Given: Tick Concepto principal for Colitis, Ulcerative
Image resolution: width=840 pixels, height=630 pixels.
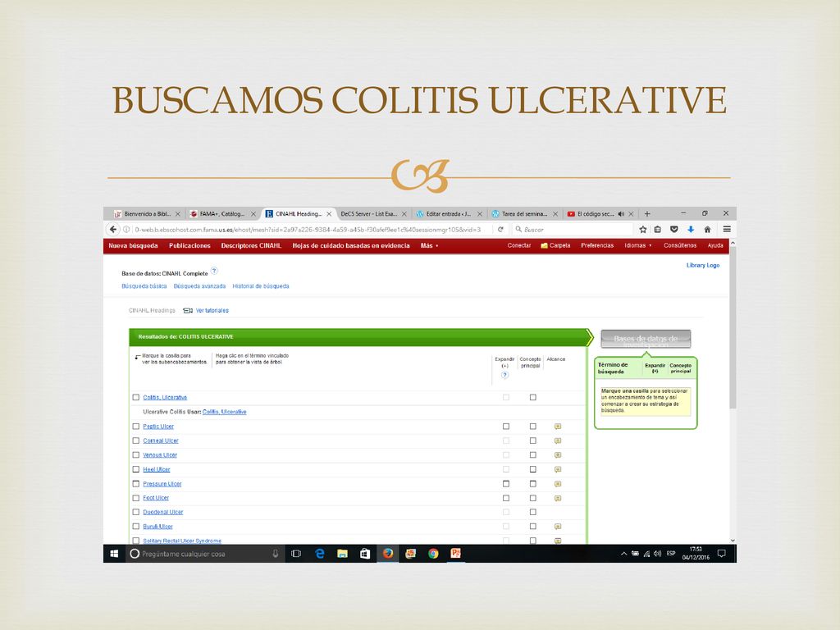Looking at the screenshot, I should tap(533, 398).
